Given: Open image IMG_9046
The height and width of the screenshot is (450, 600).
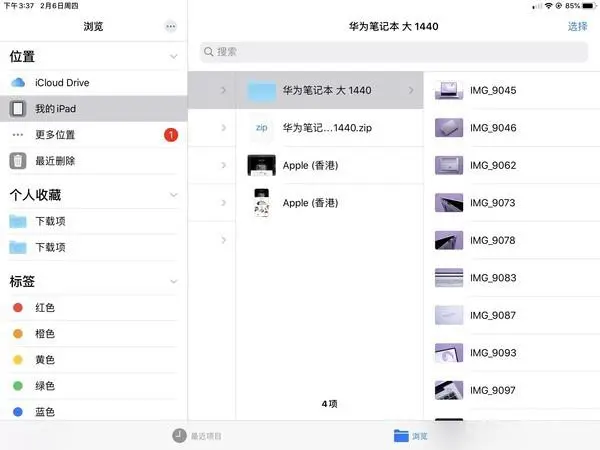Looking at the screenshot, I should pyautogui.click(x=512, y=128).
